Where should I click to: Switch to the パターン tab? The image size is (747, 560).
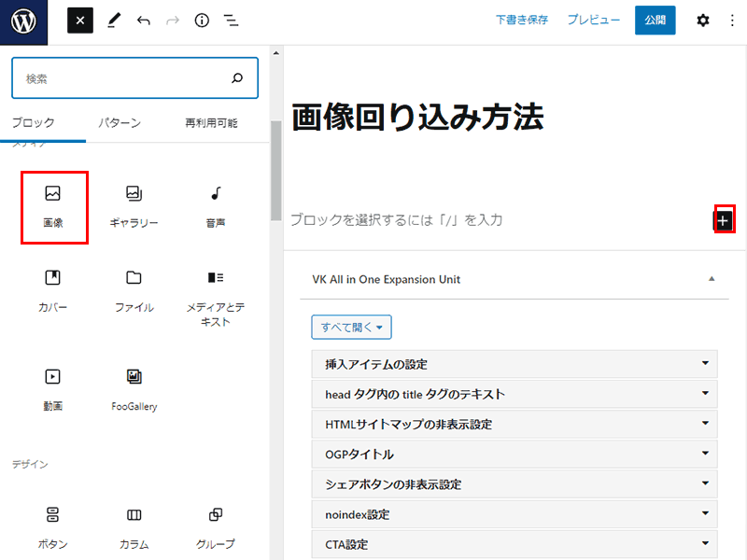pyautogui.click(x=120, y=122)
